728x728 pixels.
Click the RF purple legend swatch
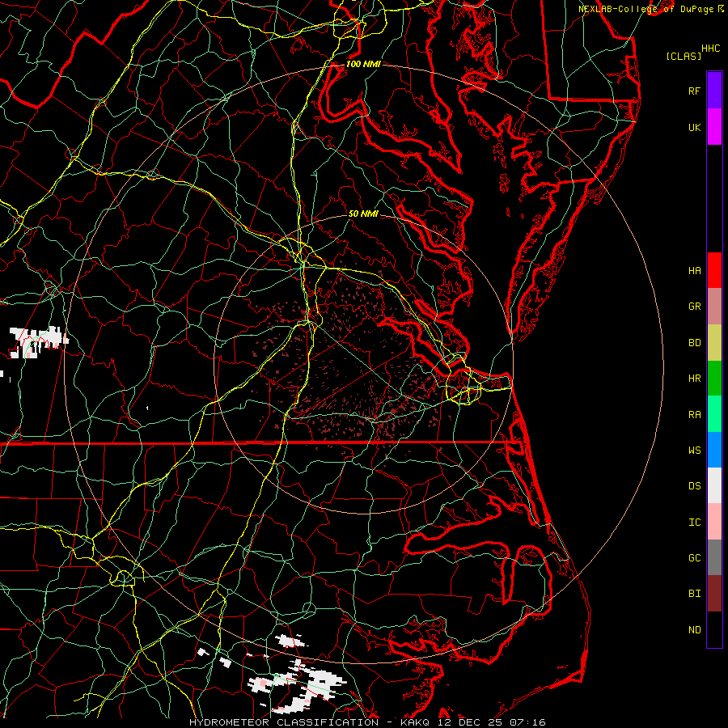click(x=714, y=91)
